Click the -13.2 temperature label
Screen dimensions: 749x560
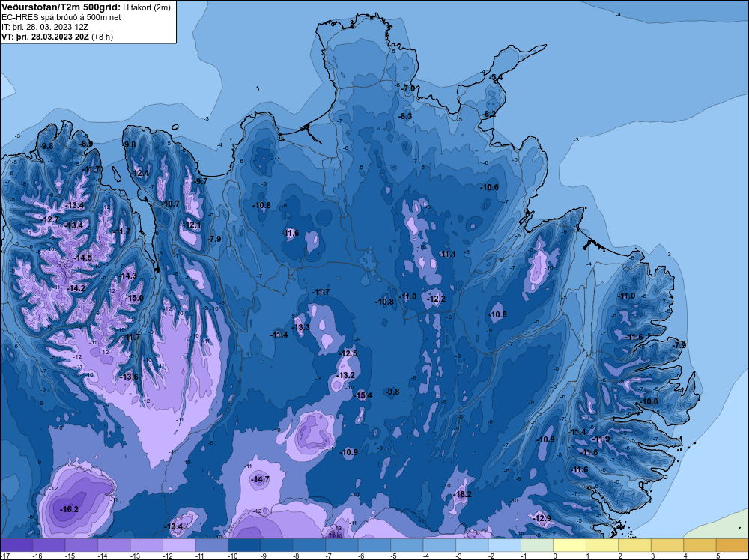346,375
